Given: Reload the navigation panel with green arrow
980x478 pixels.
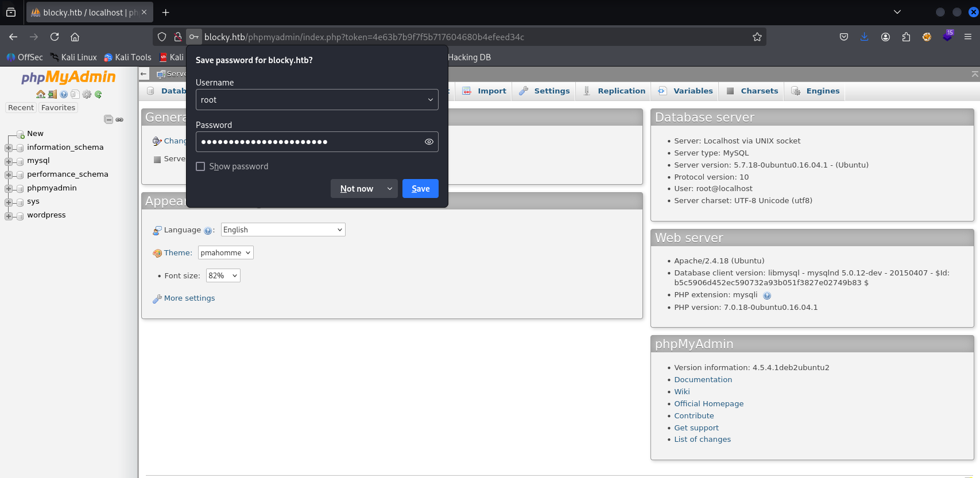Looking at the screenshot, I should 98,94.
